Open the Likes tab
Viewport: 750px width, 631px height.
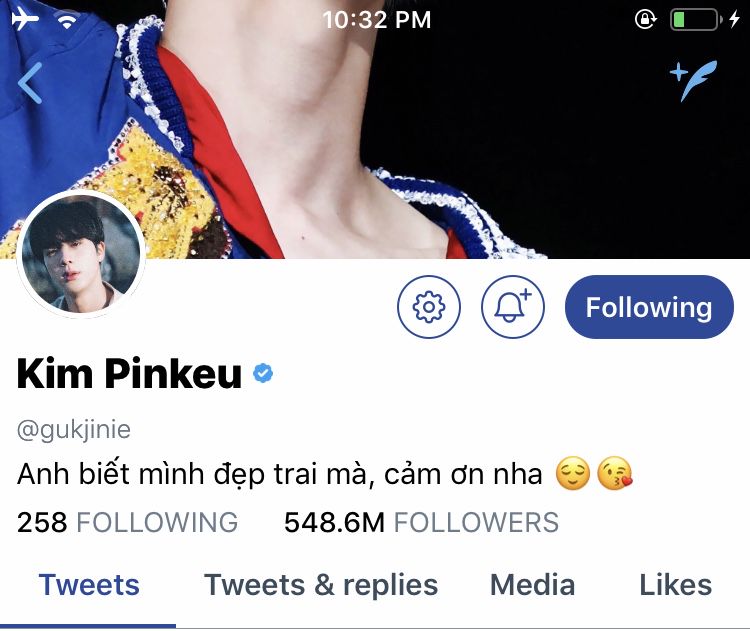675,585
